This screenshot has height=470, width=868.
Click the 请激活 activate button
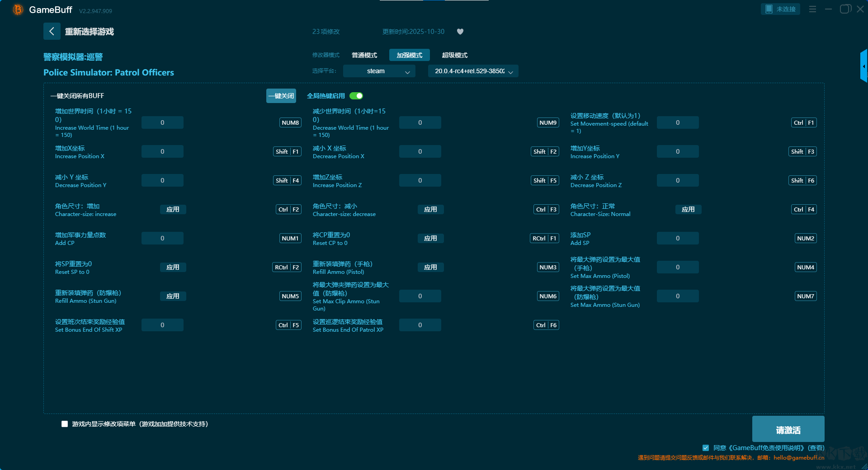click(788, 429)
